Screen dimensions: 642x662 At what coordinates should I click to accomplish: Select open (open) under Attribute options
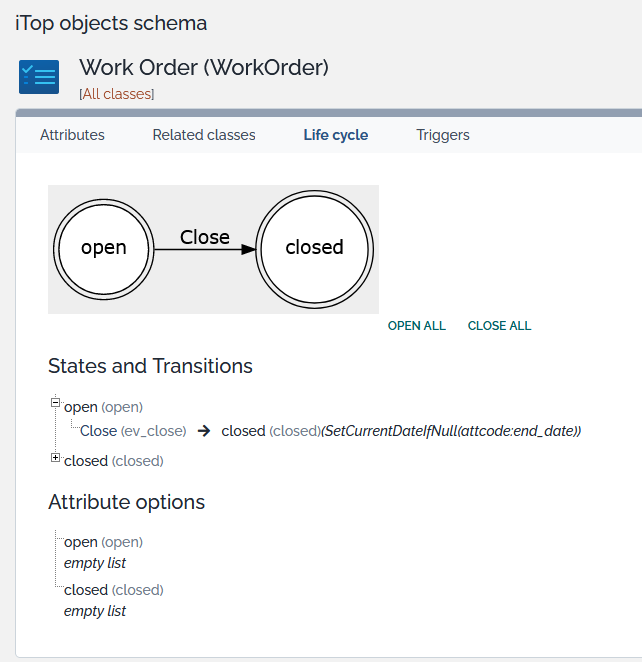(103, 542)
